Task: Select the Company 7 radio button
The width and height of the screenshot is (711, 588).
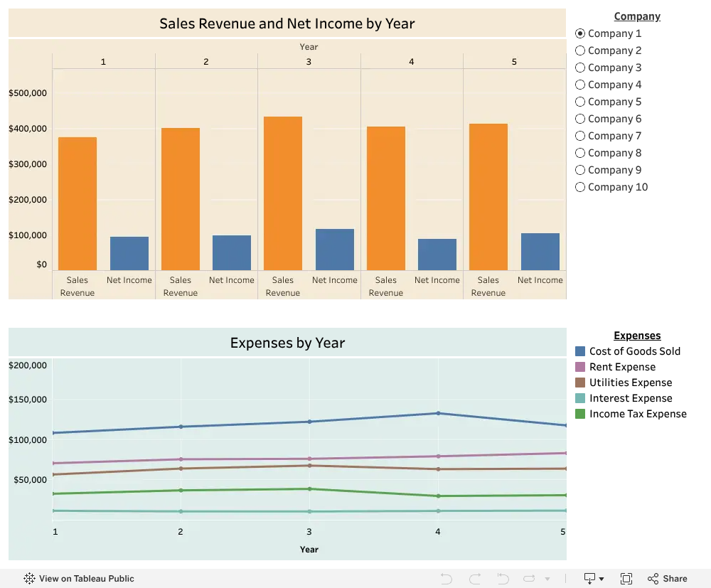Action: 580,136
